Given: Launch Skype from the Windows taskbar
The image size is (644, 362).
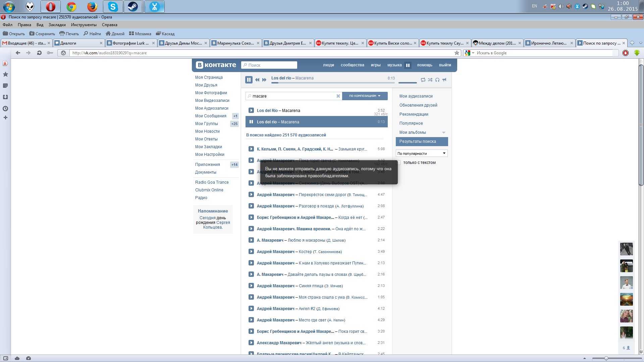Looking at the screenshot, I should point(113,6).
